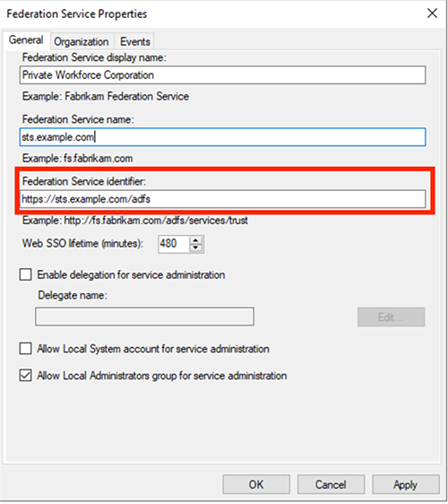448x504 pixels.
Task: Check Allow Local System account option
Action: tap(25, 349)
